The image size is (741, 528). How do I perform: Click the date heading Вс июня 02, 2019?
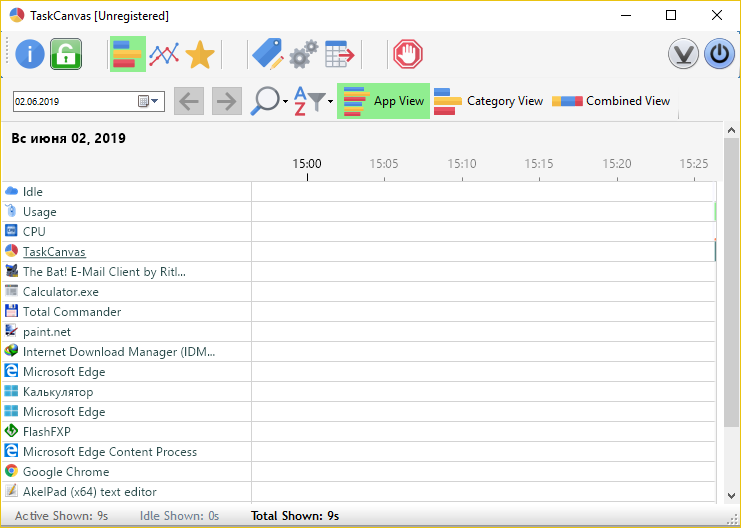(x=69, y=138)
